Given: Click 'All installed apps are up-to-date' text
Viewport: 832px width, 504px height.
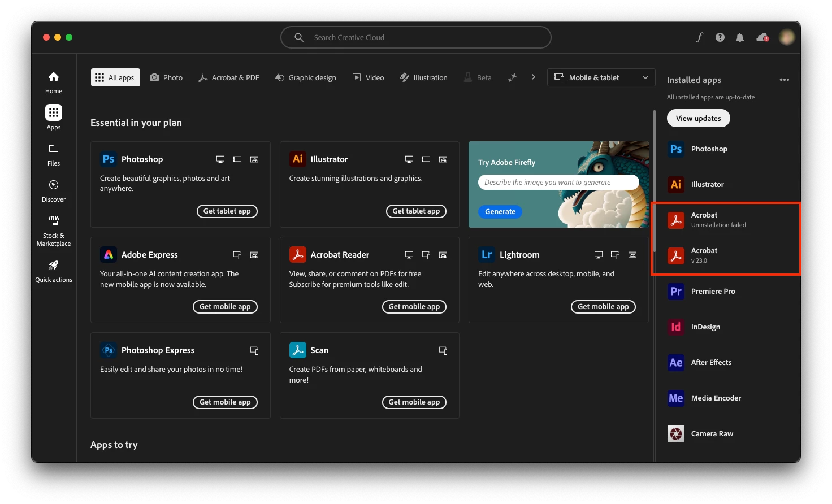Looking at the screenshot, I should point(710,97).
